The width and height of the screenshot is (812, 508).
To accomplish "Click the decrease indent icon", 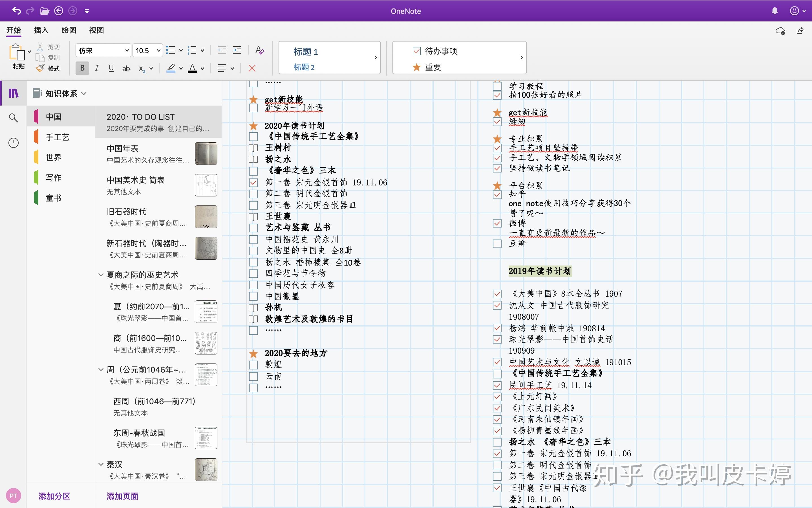I will coord(222,51).
